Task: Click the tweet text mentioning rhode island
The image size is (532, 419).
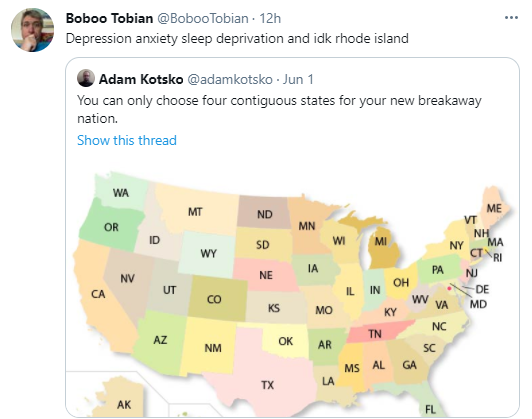Action: pos(237,38)
